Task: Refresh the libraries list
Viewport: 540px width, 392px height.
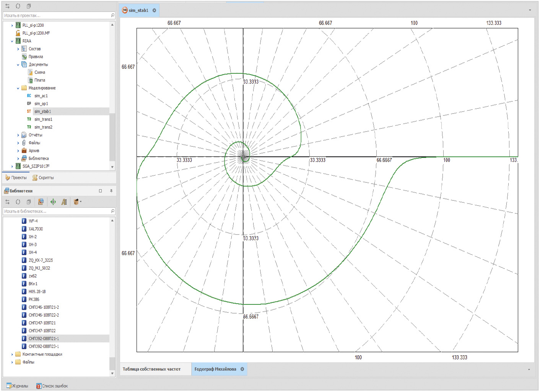Action: (18, 202)
